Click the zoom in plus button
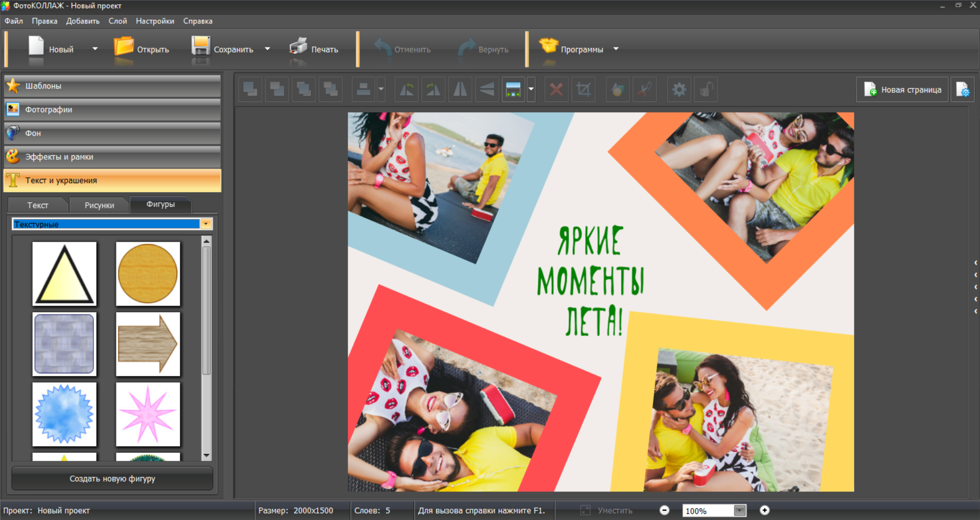Screen dimensions: 980x520 764,510
